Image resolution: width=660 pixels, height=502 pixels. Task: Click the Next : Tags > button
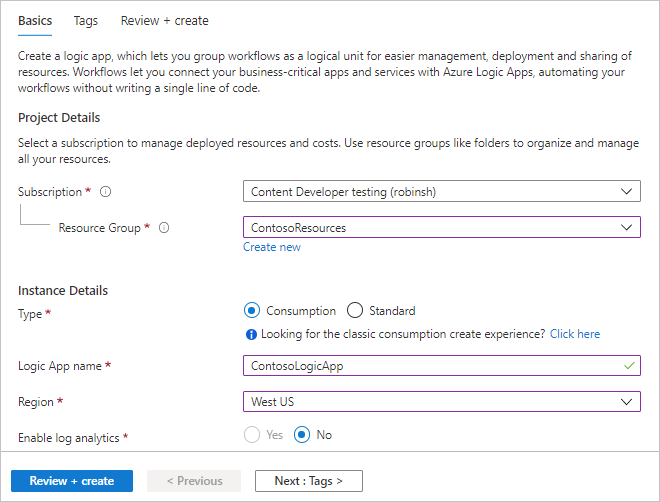[x=308, y=481]
